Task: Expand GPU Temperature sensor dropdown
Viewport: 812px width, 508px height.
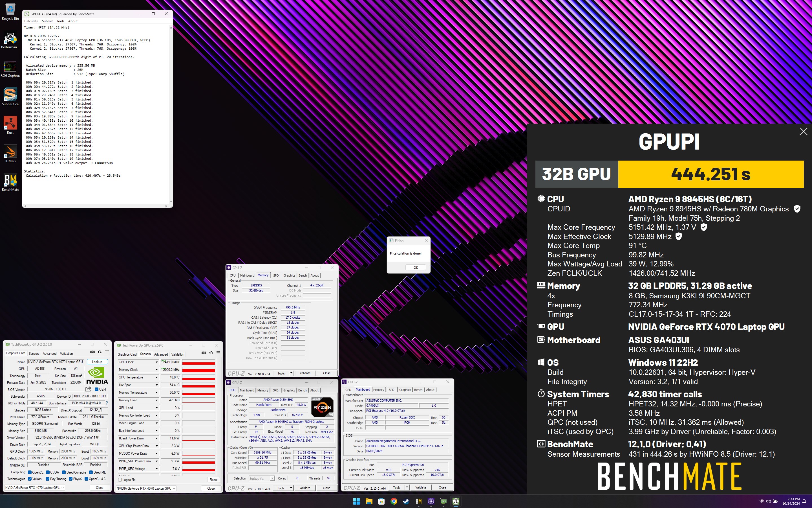Action: (156, 377)
